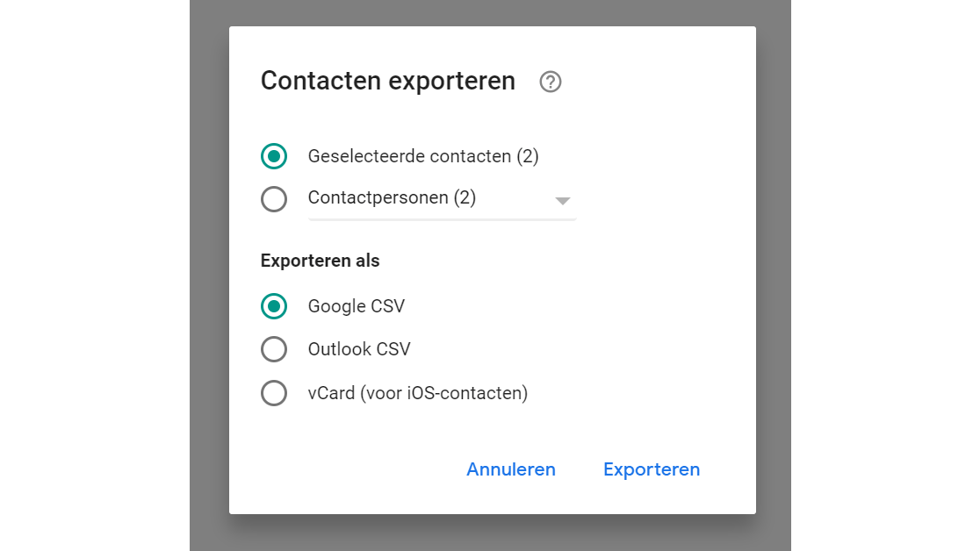Screen dimensions: 980x551
Task: Click the help question mark icon
Action: [551, 82]
